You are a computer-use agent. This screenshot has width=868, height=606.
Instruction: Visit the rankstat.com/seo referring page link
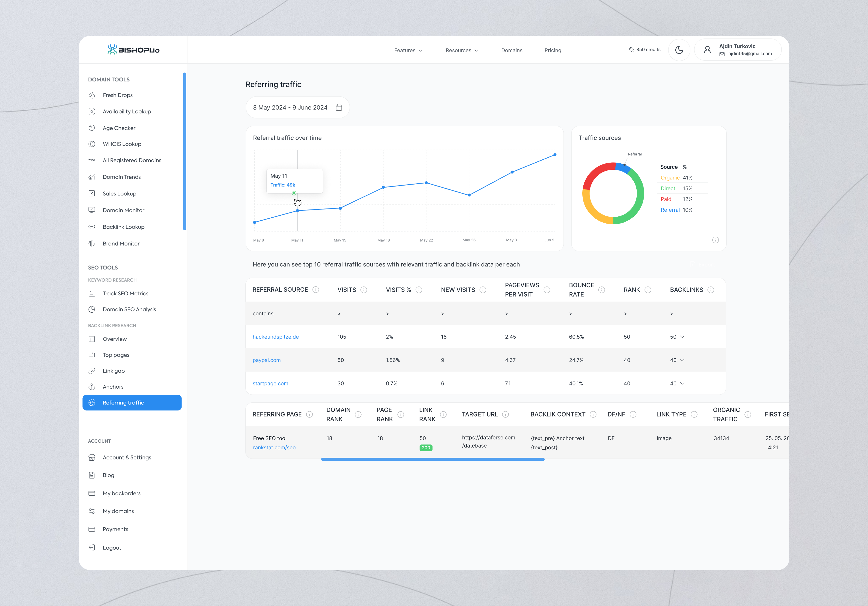pyautogui.click(x=274, y=447)
